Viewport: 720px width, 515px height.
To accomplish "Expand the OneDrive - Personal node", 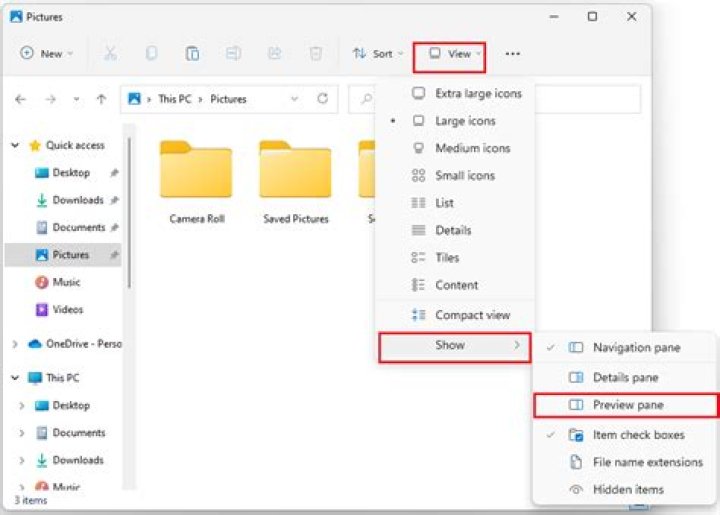I will click(x=15, y=344).
